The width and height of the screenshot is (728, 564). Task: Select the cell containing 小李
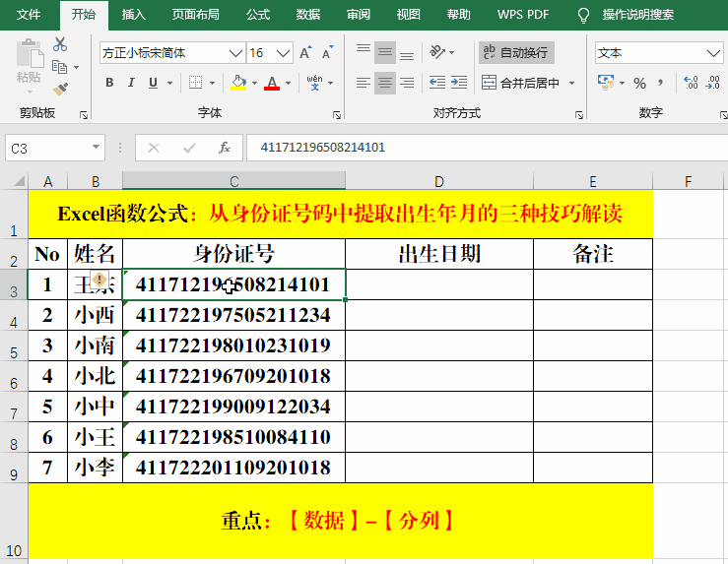point(96,468)
